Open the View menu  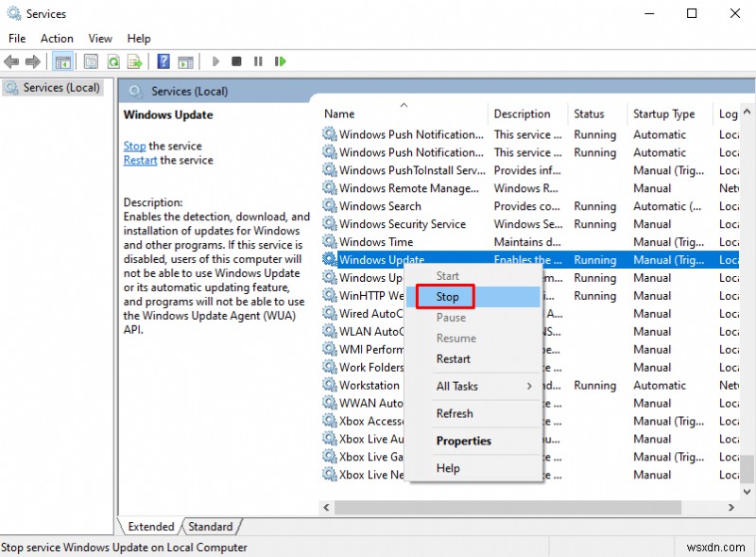tap(100, 39)
